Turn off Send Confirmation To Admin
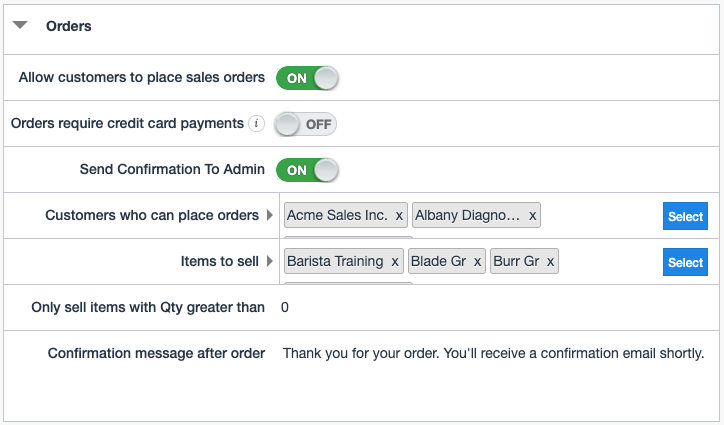724x425 pixels. click(307, 170)
